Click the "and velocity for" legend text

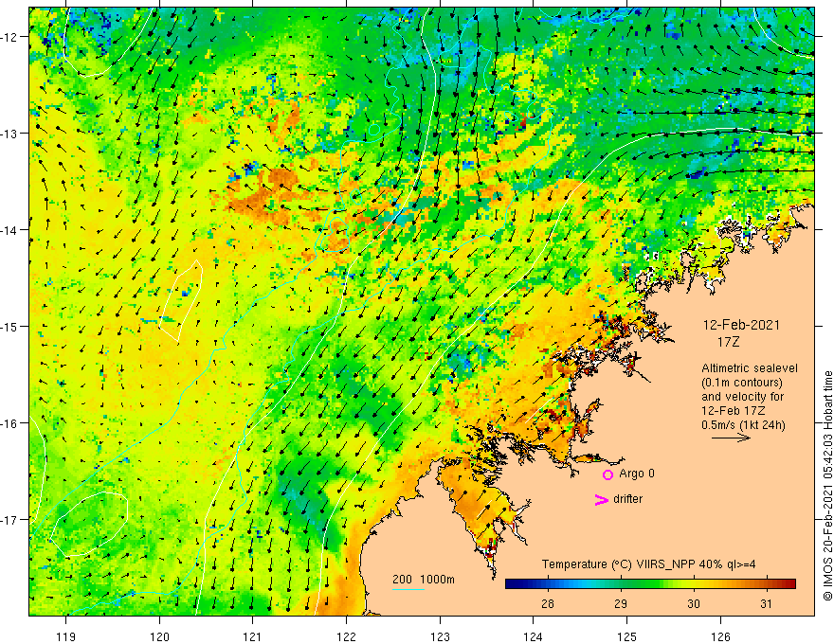tap(742, 397)
